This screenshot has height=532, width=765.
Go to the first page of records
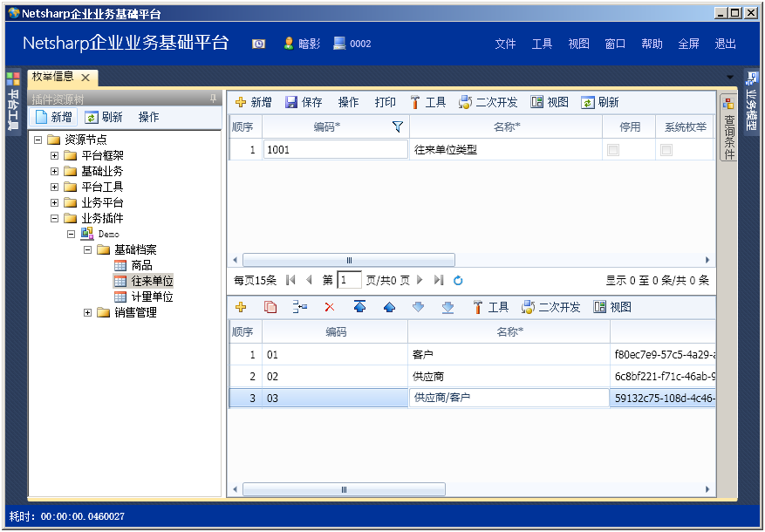(291, 280)
